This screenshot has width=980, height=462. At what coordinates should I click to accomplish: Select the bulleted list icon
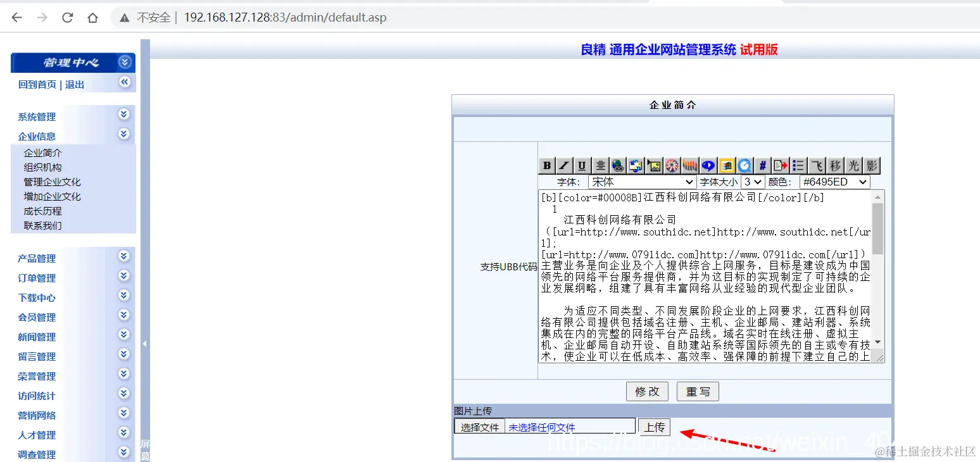pyautogui.click(x=798, y=165)
